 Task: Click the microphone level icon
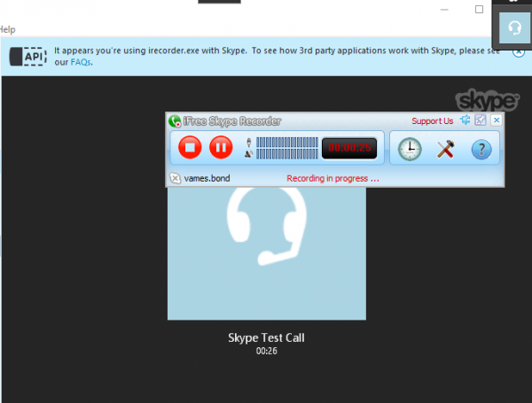(248, 143)
